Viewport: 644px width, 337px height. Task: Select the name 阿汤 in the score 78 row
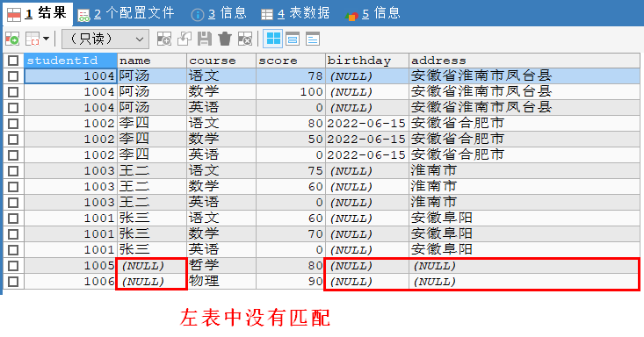click(x=152, y=76)
